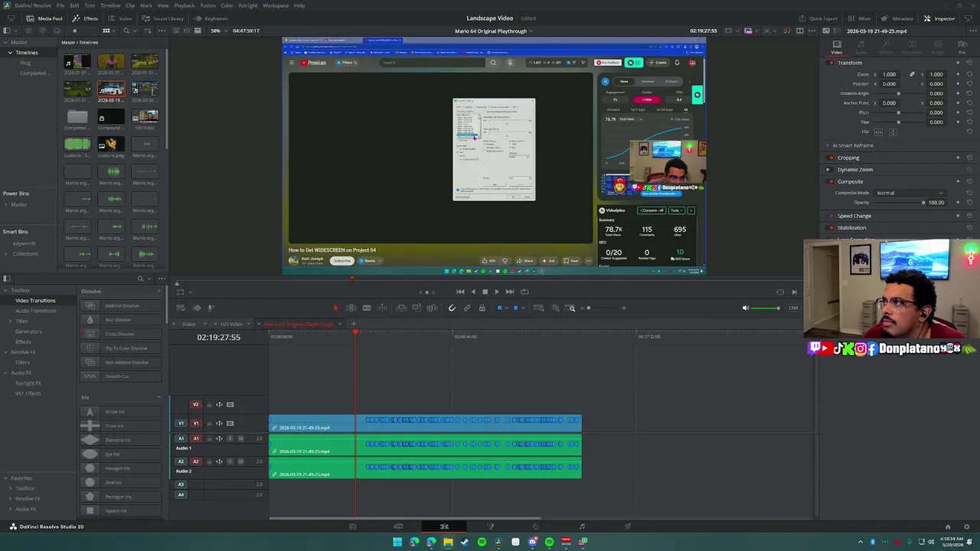Open the viewer zoom 58% dropdown
980x551 pixels.
(x=218, y=31)
